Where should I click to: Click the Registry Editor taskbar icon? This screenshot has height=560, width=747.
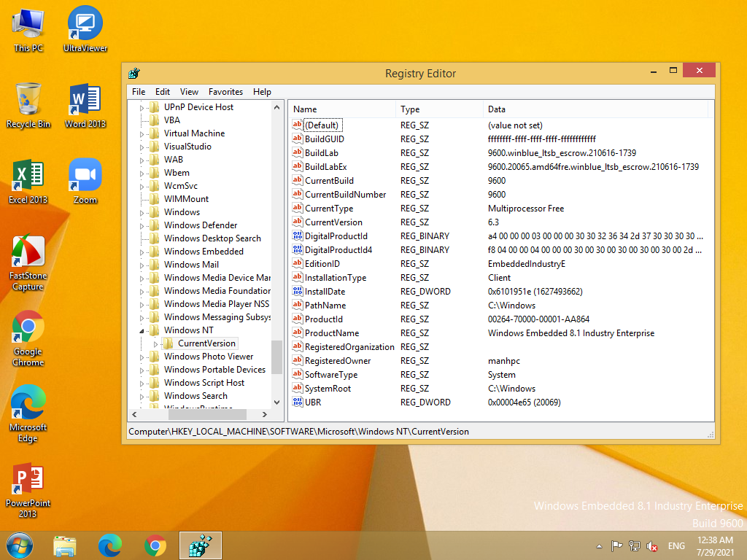(200, 545)
